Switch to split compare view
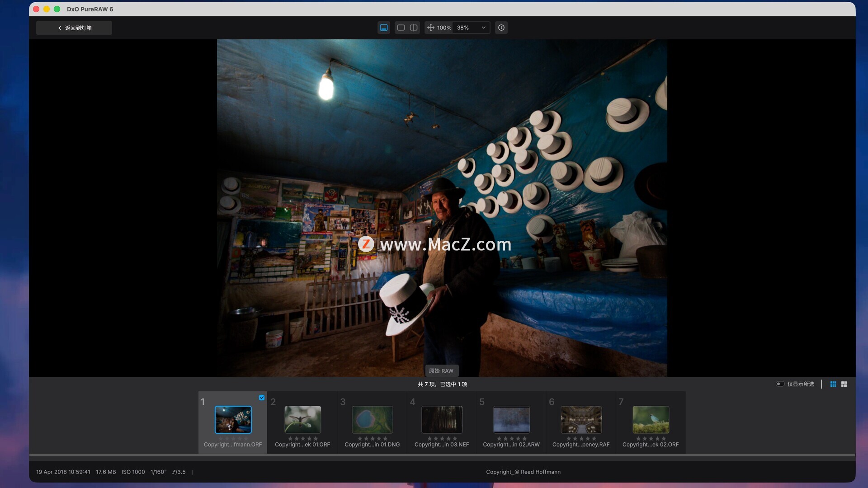Image resolution: width=868 pixels, height=488 pixels. [x=413, y=28]
